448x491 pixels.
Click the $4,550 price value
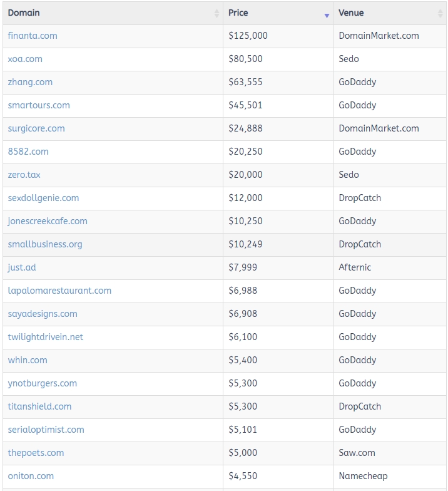[x=243, y=476]
